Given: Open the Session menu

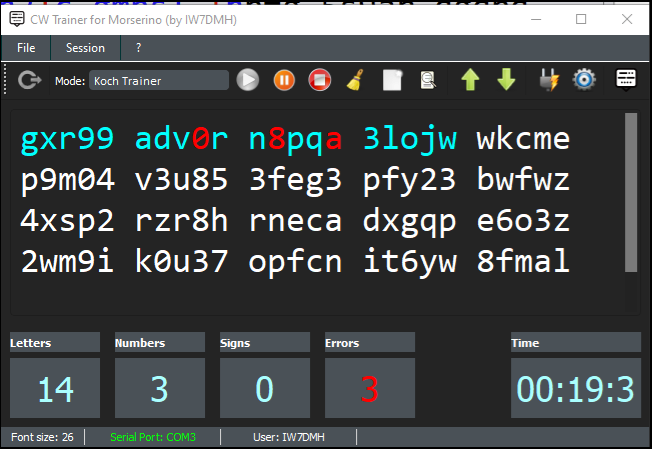Looking at the screenshot, I should click(85, 48).
